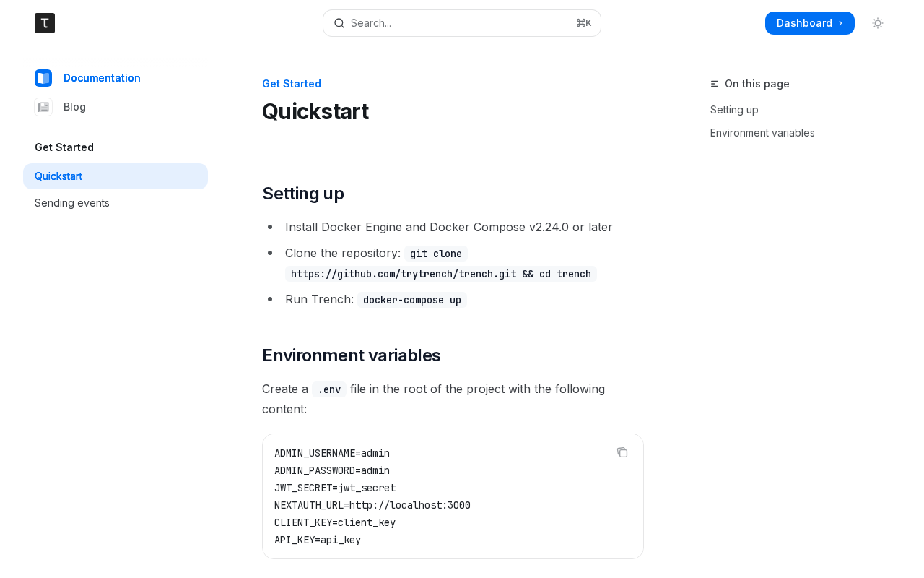Toggle the light/dark theme sun icon

point(878,23)
